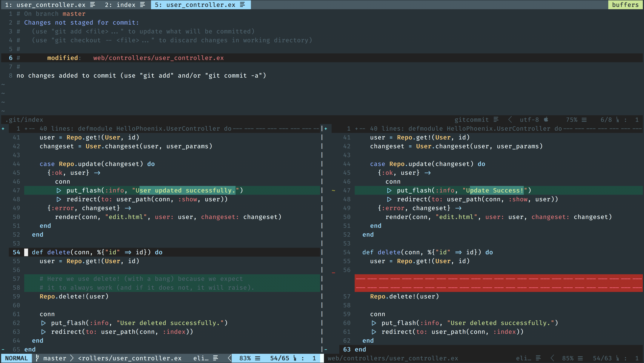
Task: Click the NORMAL mode indicator
Action: pos(17,358)
